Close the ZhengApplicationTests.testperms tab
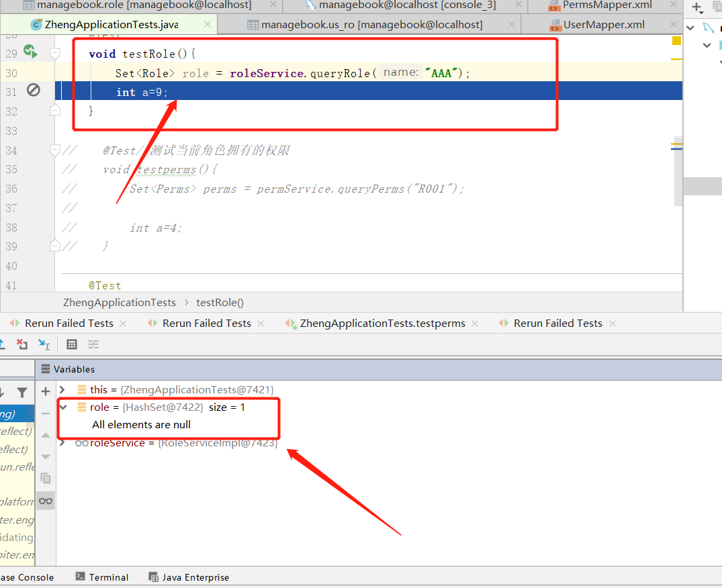The image size is (722, 588). click(x=475, y=324)
